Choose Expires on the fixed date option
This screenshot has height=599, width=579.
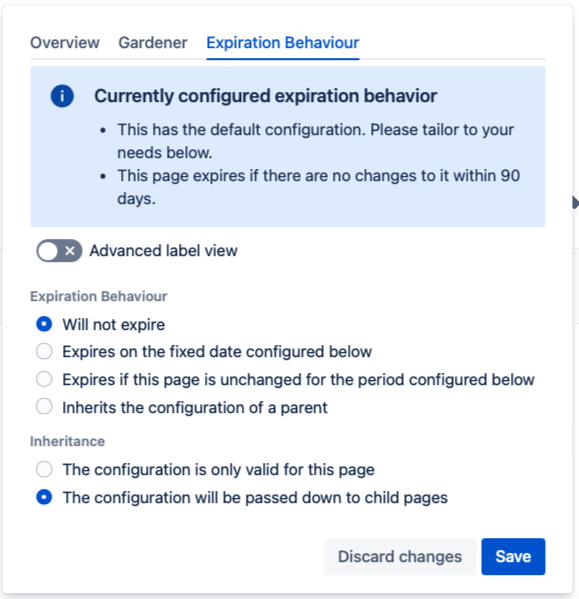44,351
